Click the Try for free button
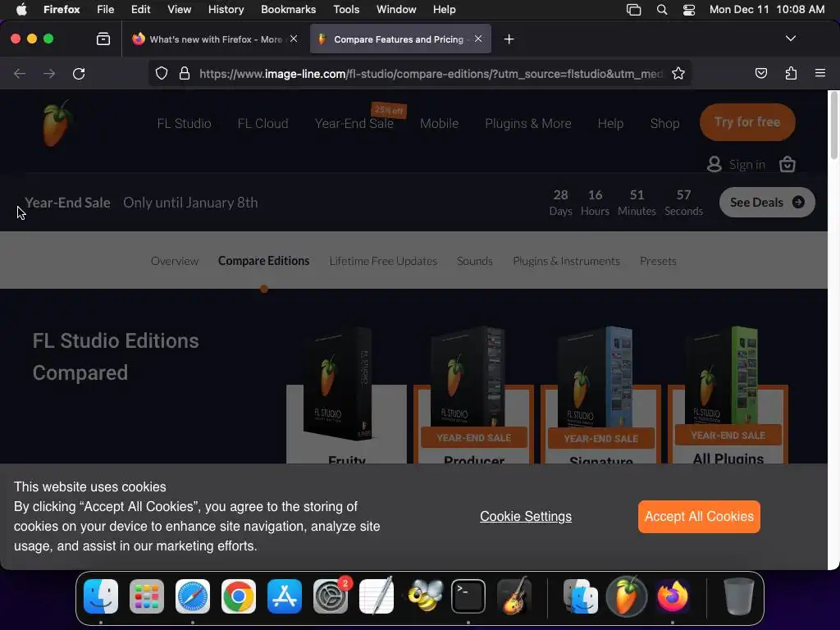The image size is (840, 630). pyautogui.click(x=747, y=122)
